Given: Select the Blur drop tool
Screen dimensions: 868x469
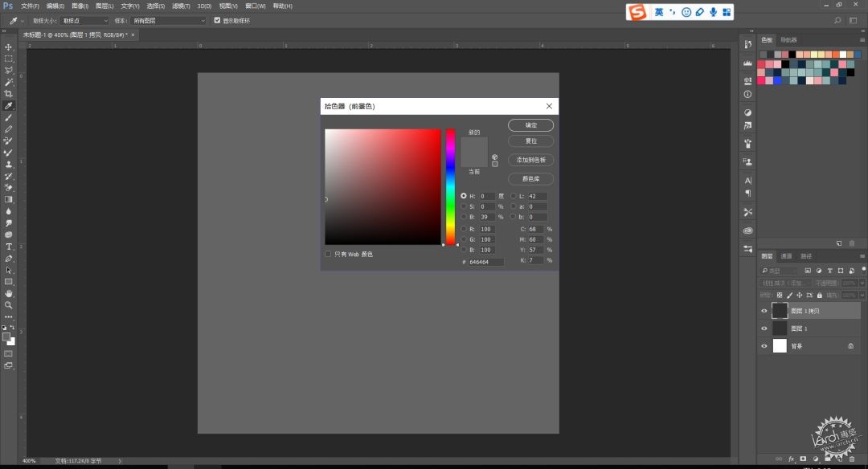Looking at the screenshot, I should tap(8, 211).
